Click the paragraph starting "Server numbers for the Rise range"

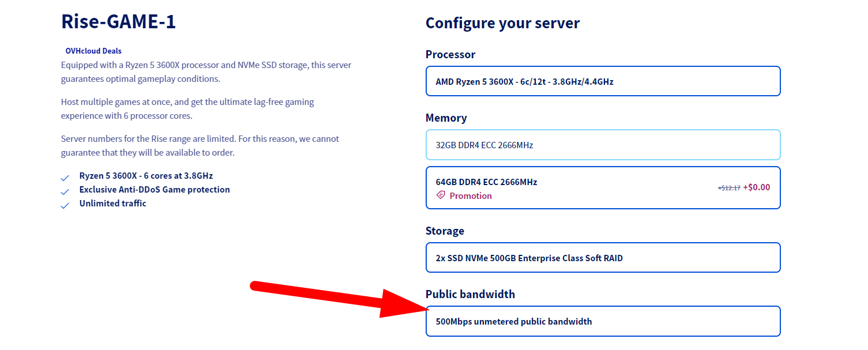(x=200, y=146)
